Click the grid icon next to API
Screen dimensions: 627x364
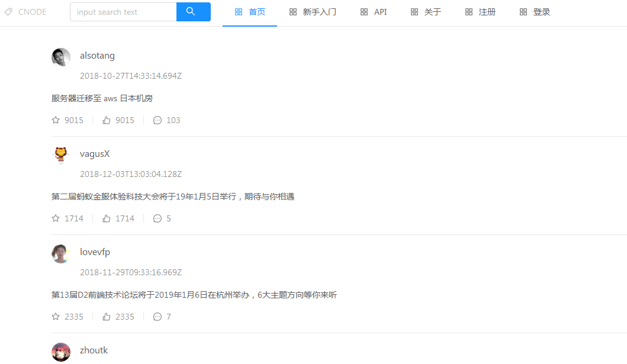[x=365, y=11]
